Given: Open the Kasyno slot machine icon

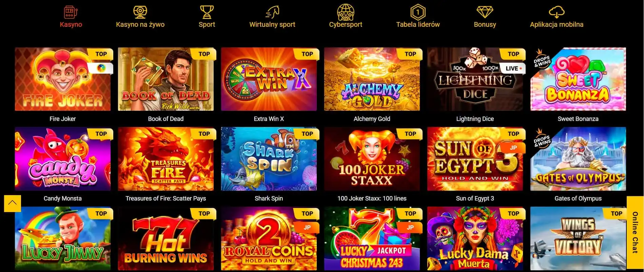Looking at the screenshot, I should pos(71,12).
